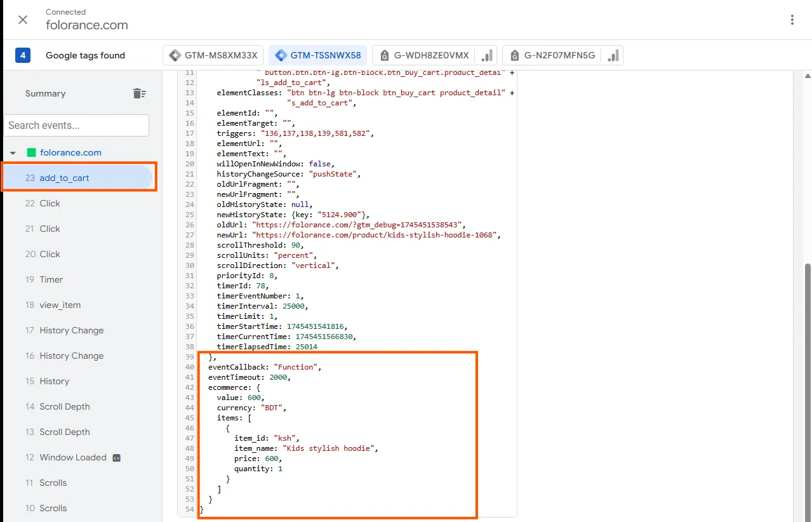The height and width of the screenshot is (522, 812).
Task: Select event 23 add_to_cart
Action: pyautogui.click(x=79, y=178)
